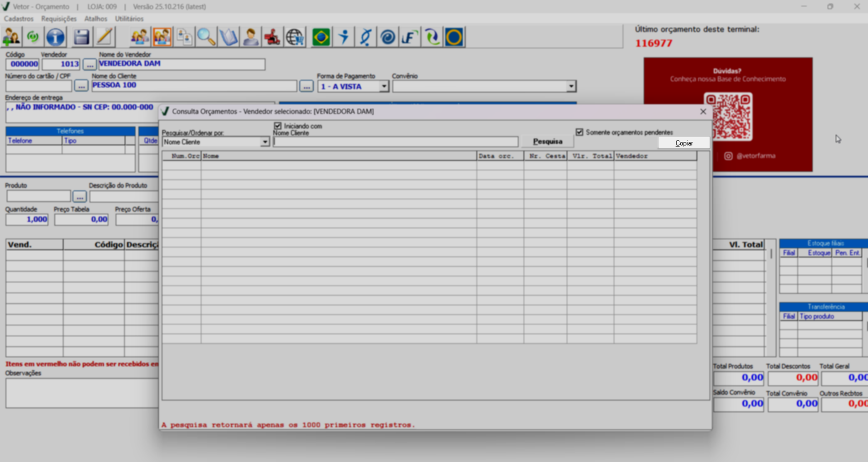
Task: Open the 'Forma de Pagamento' dropdown
Action: point(384,86)
